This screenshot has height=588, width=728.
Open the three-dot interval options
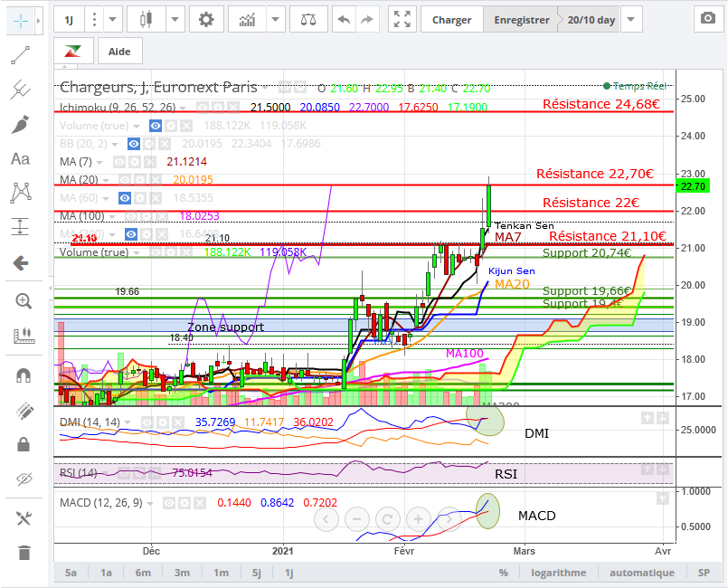[x=94, y=20]
